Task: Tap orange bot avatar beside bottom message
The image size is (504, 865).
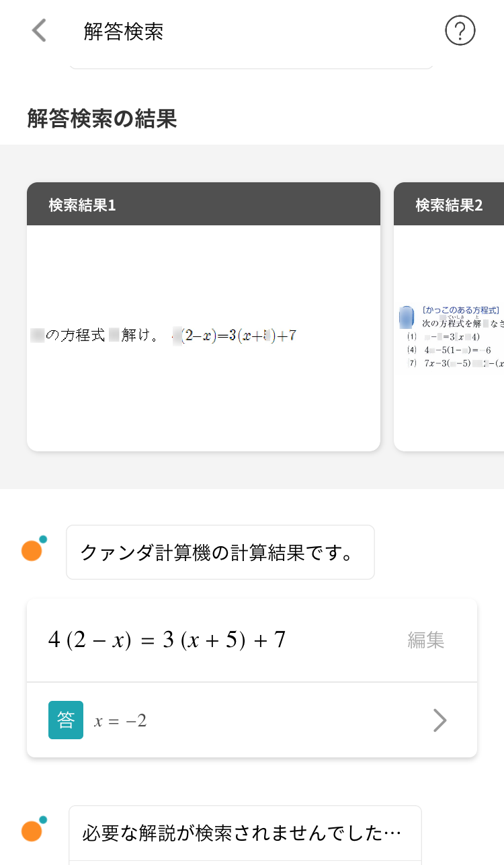Action: click(x=33, y=831)
